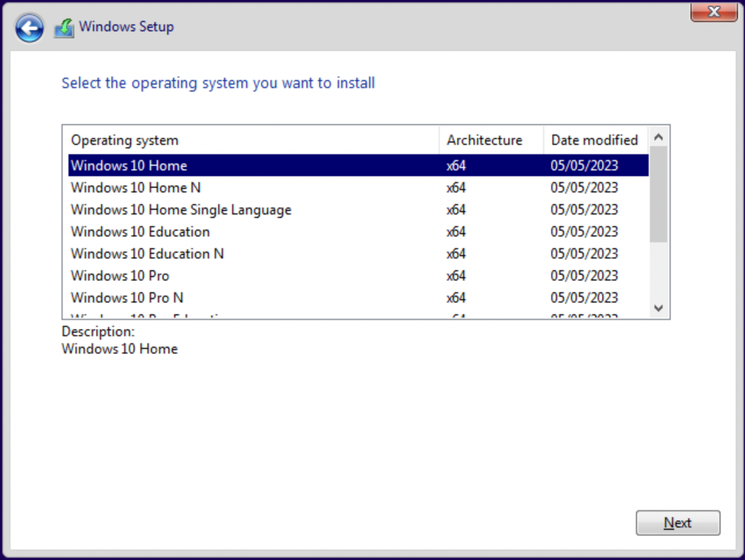
Task: Click scrollbar up arrow in list
Action: (659, 137)
